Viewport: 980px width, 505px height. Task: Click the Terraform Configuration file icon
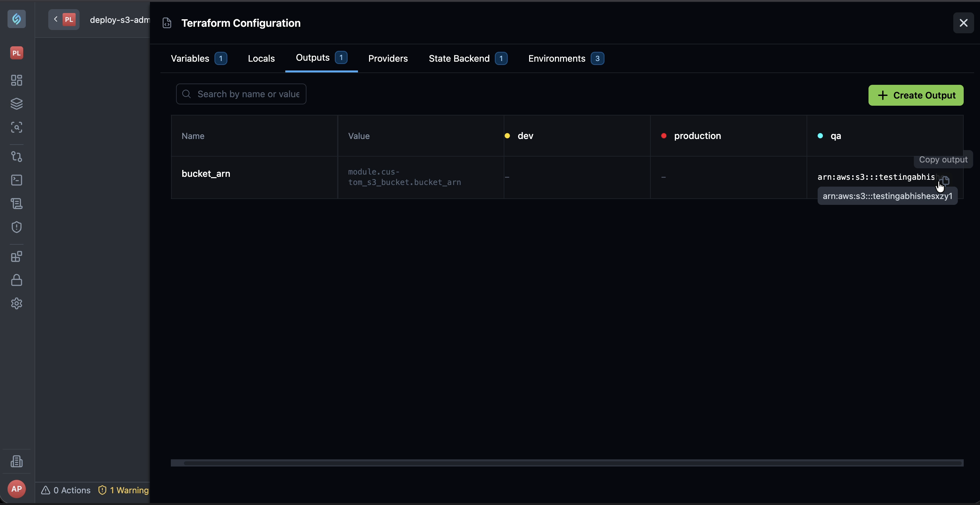click(167, 23)
